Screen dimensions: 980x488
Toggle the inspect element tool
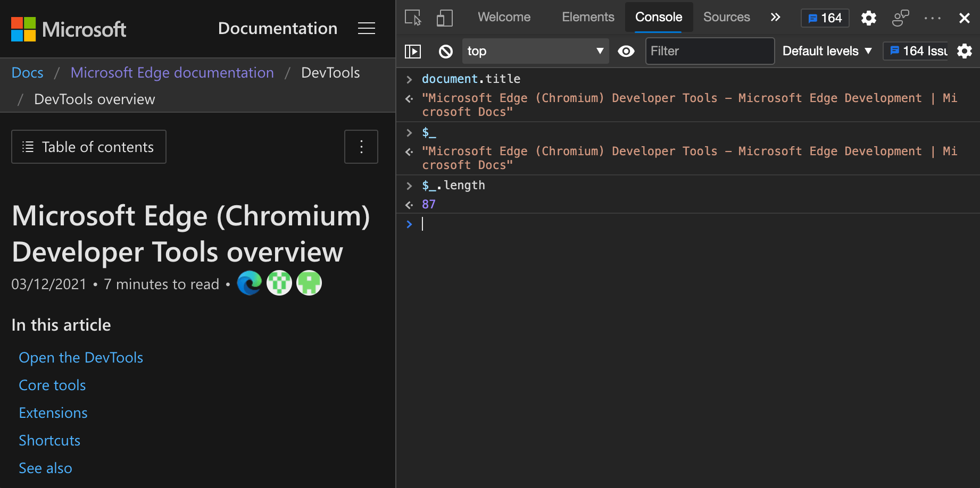click(413, 18)
